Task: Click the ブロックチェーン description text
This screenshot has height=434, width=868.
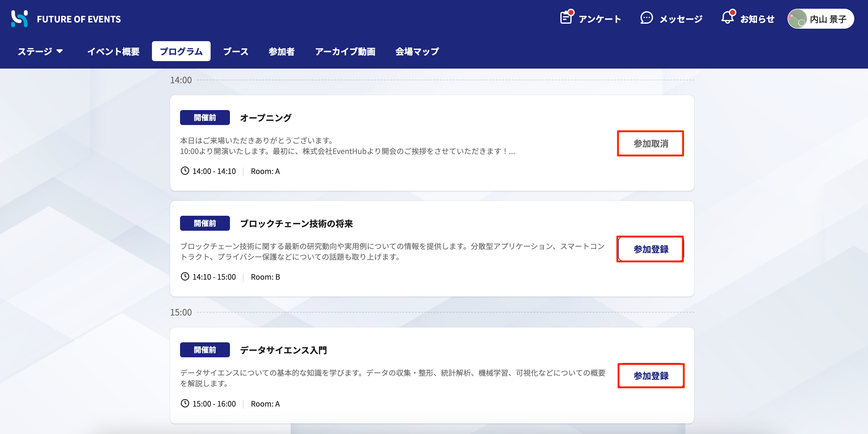Action: pos(392,252)
